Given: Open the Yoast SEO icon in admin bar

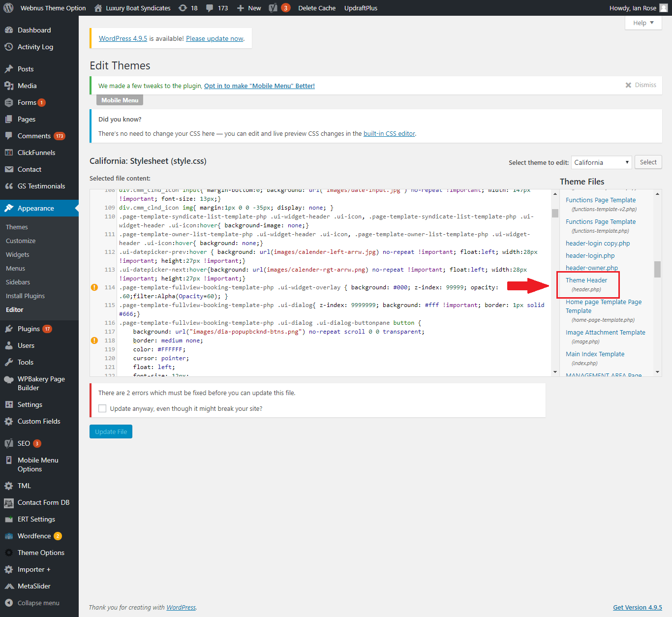Looking at the screenshot, I should (x=273, y=8).
